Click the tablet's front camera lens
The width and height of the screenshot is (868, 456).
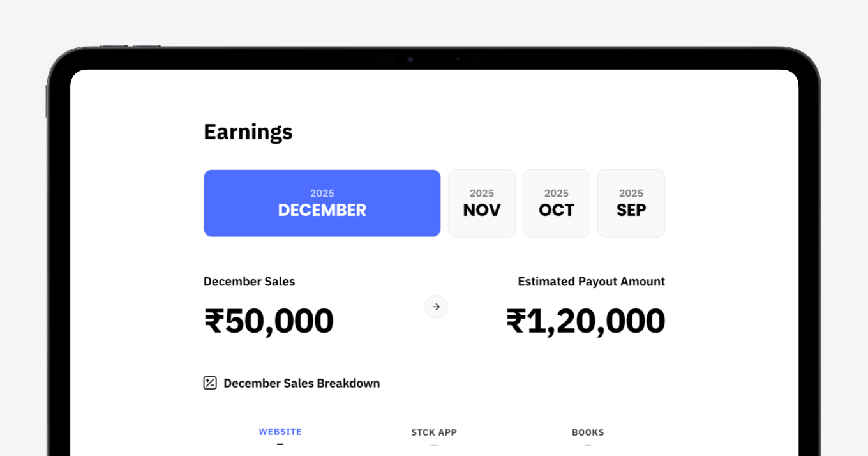pos(410,59)
